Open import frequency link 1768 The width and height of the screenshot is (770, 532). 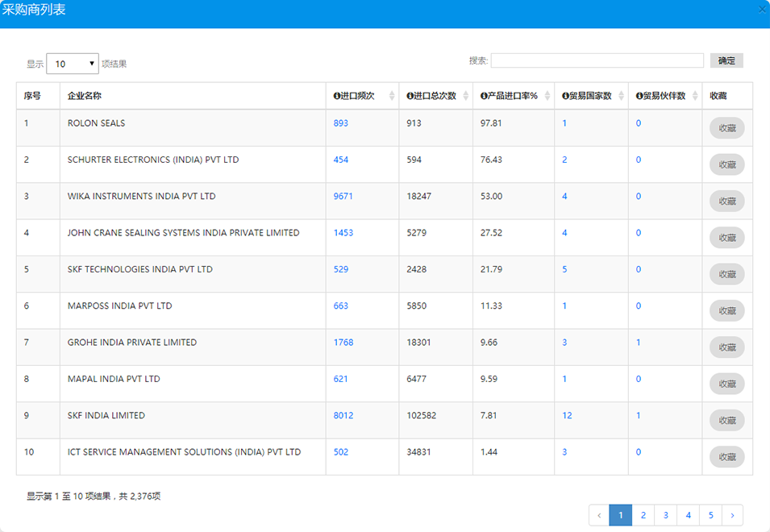pos(343,343)
